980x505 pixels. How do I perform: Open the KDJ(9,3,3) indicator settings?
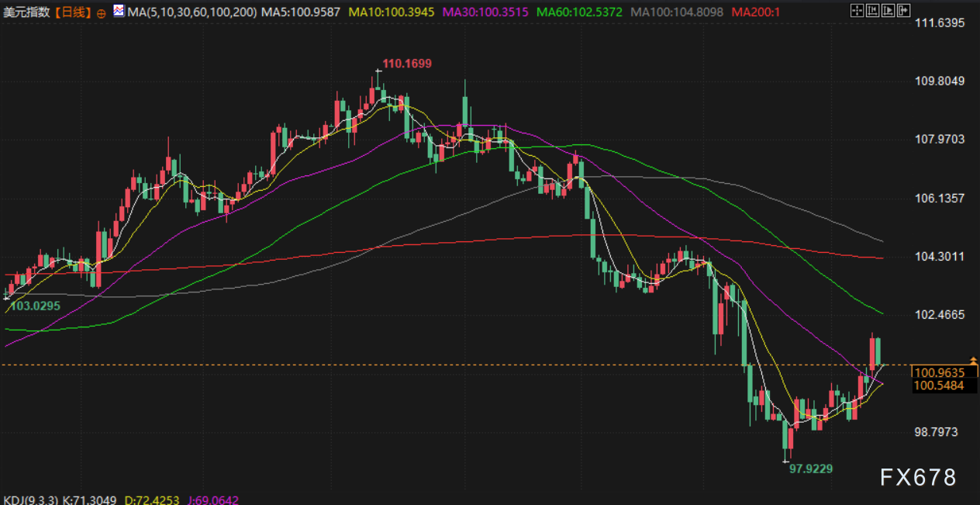(x=28, y=499)
